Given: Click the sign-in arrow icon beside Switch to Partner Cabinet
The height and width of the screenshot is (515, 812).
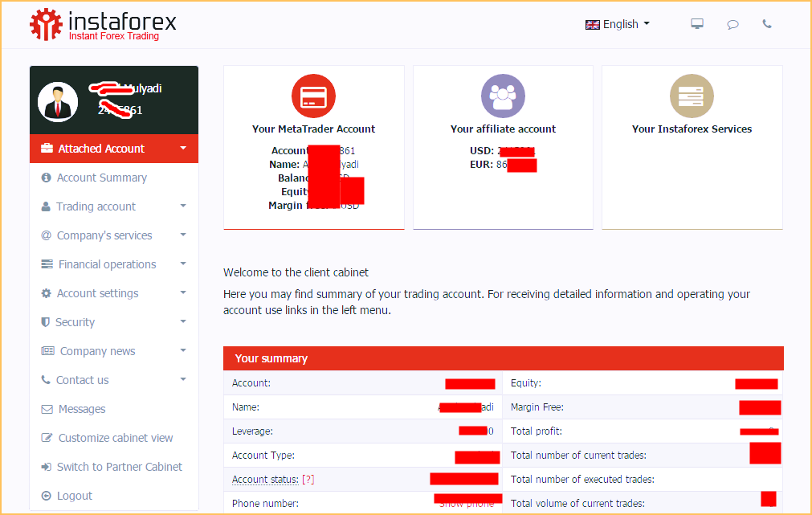Looking at the screenshot, I should point(46,467).
